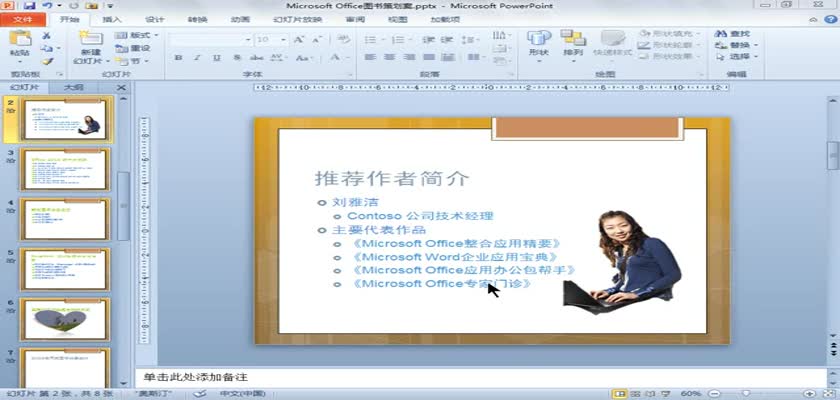Click the Align Text Right icon
The image size is (840, 400).
[x=409, y=57]
